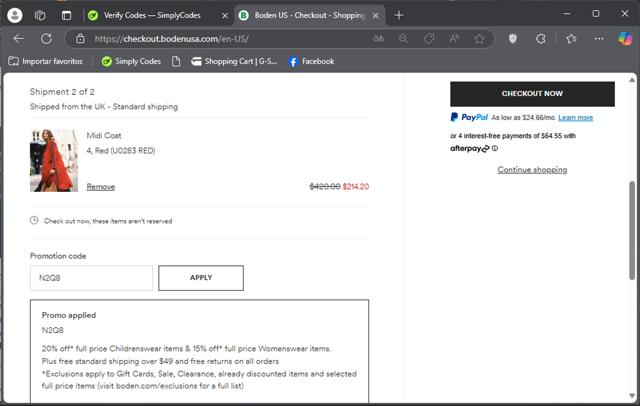Image resolution: width=640 pixels, height=406 pixels.
Task: Click the Midi Coat product thumbnail
Action: pyautogui.click(x=54, y=160)
